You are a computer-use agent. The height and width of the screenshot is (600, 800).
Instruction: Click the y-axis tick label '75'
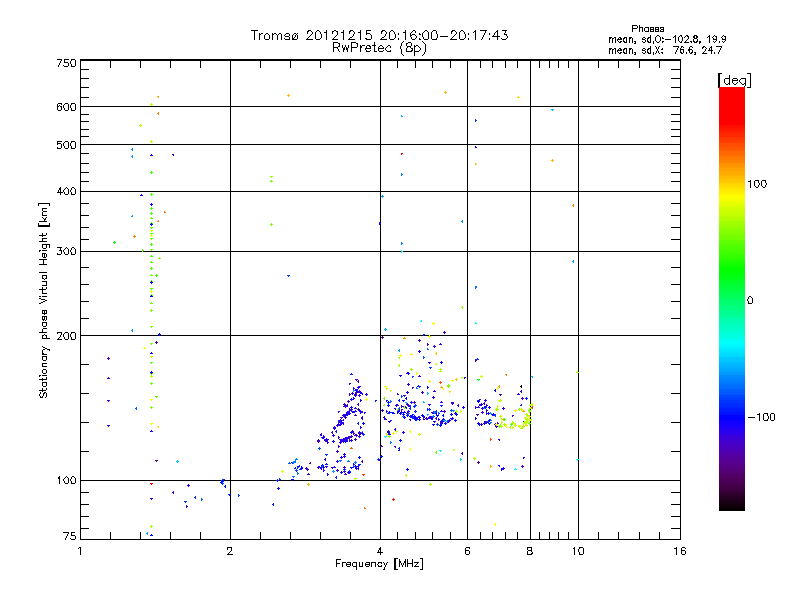click(70, 536)
